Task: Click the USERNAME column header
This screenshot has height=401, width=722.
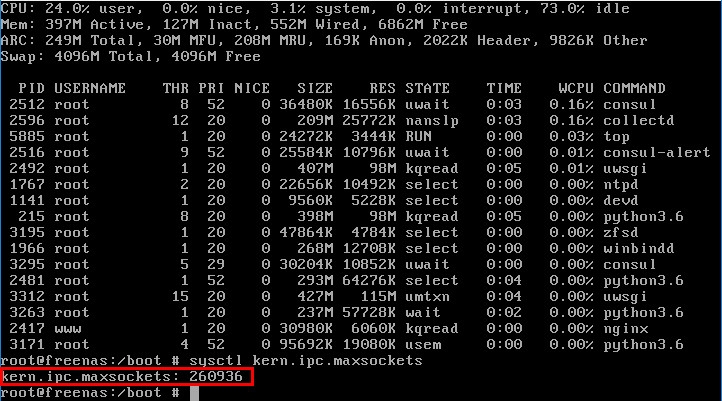Action: (90, 88)
